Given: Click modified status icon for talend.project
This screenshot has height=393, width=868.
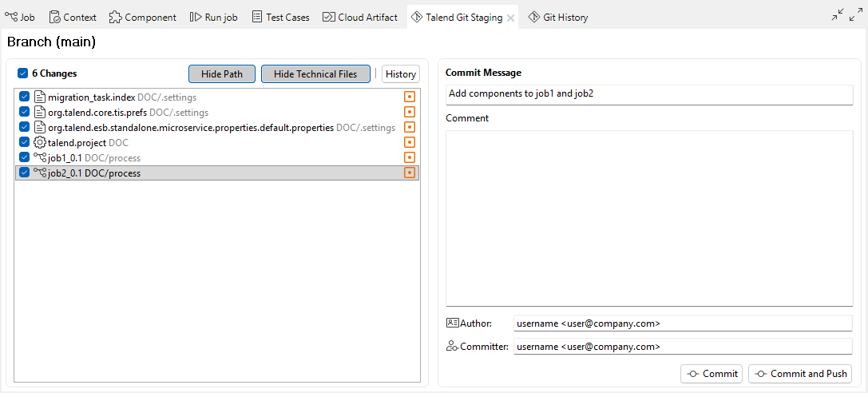Looking at the screenshot, I should 409,142.
